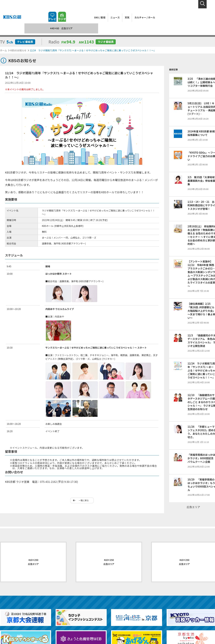Screen dimensions: 215x644
Task: Select the テレビ icon button
Action: coord(52,17)
